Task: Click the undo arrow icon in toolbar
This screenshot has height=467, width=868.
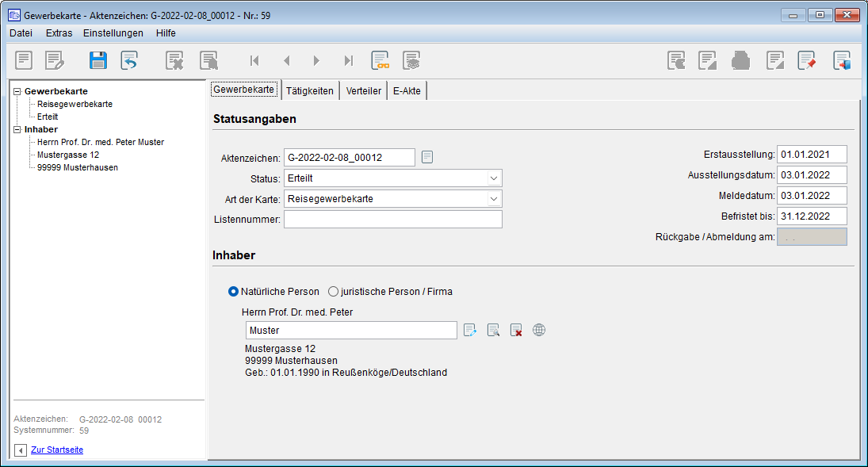Action: (129, 61)
